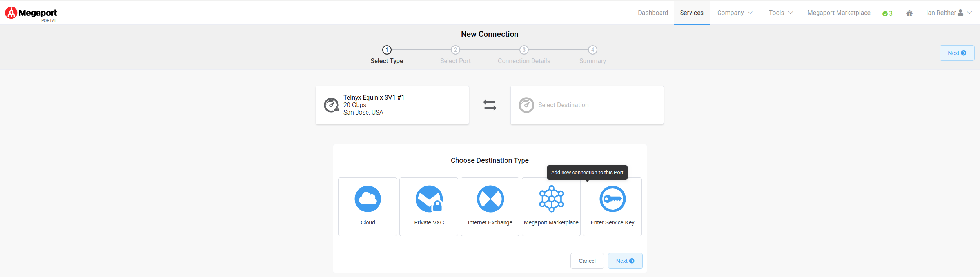Pick the Internet Exchange icon
Viewport: 980px width, 277px height.
click(490, 199)
